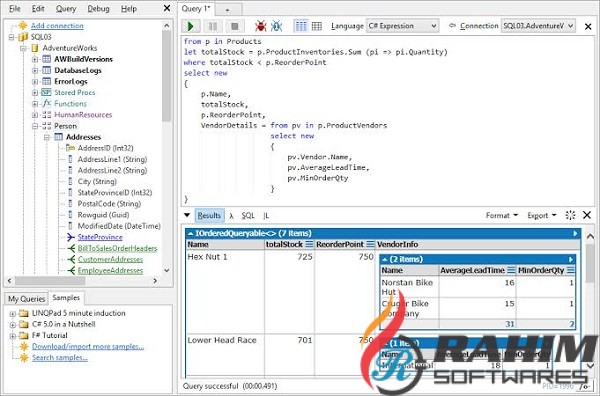This screenshot has width=600, height=396.
Task: Click the Stored Procs SP icon
Action: click(x=46, y=92)
